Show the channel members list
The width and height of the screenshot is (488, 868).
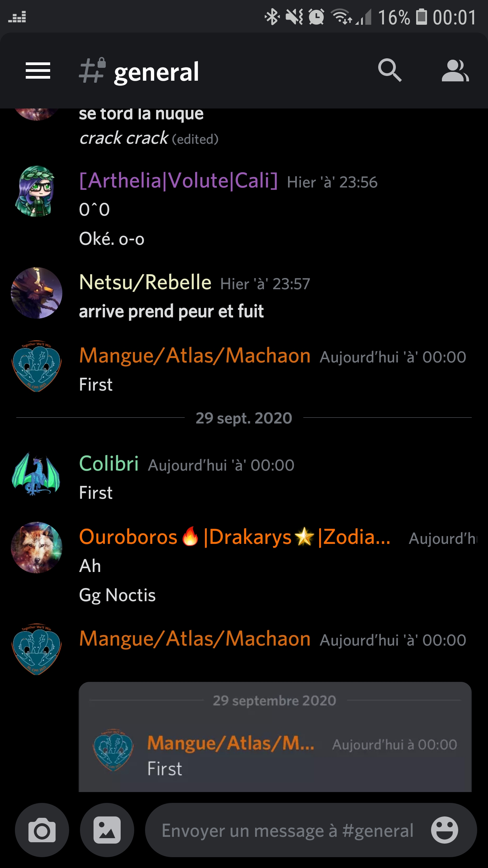point(455,71)
